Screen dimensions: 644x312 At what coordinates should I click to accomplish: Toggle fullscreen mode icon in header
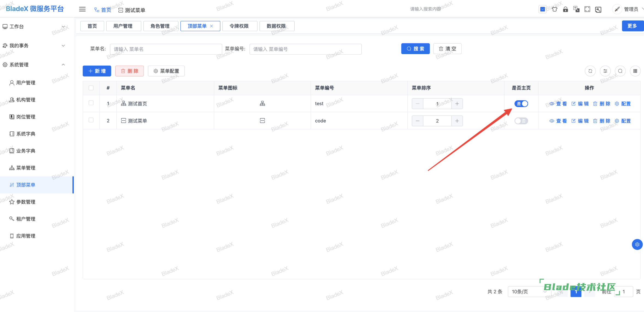587,9
